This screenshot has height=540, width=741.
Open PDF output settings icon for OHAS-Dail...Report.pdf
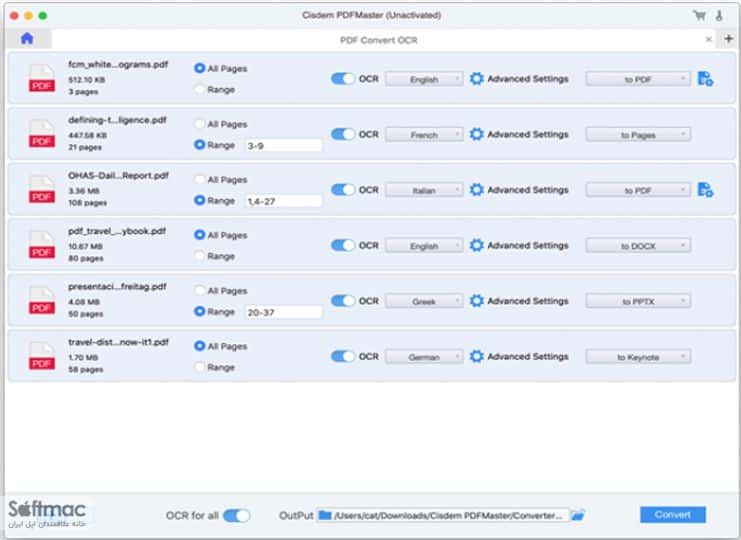[x=705, y=190]
